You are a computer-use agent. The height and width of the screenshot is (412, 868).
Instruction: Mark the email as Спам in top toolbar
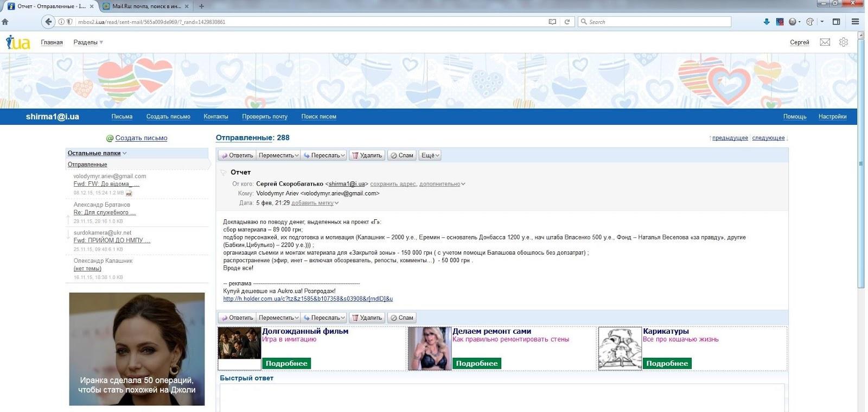click(x=402, y=155)
